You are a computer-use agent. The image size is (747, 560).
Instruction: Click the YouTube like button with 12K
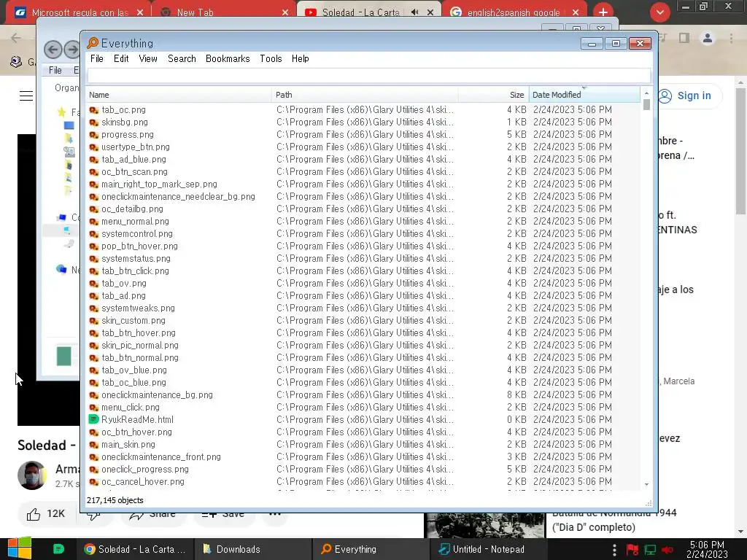click(45, 514)
